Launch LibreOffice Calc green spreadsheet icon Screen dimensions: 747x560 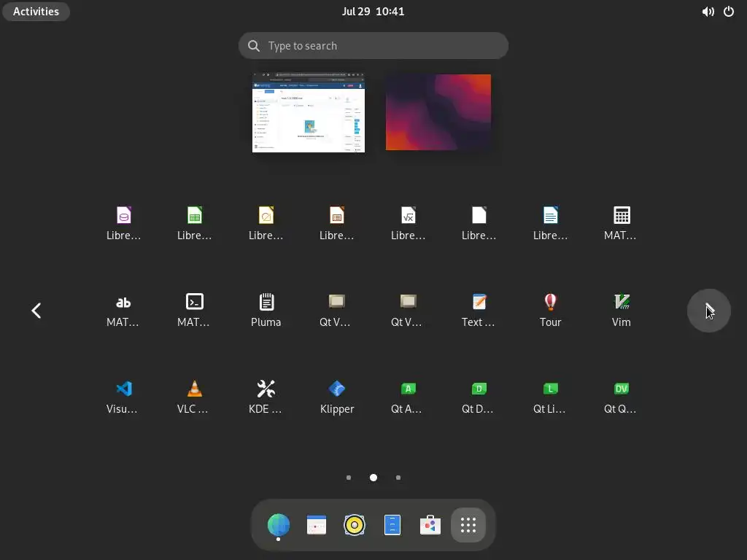194,215
